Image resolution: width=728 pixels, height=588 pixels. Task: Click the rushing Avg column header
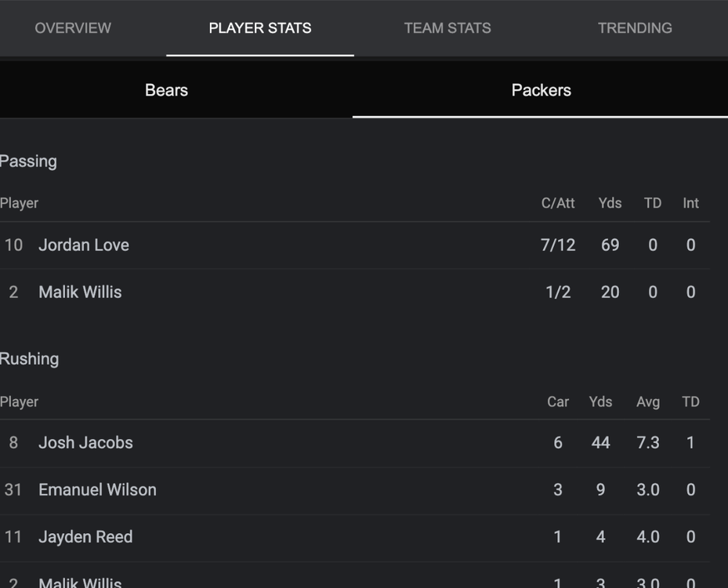tap(648, 401)
